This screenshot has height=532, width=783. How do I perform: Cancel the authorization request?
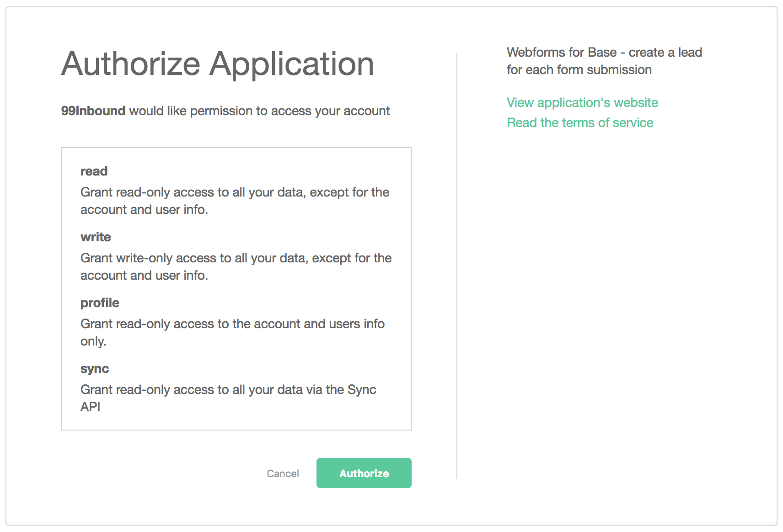pos(283,473)
